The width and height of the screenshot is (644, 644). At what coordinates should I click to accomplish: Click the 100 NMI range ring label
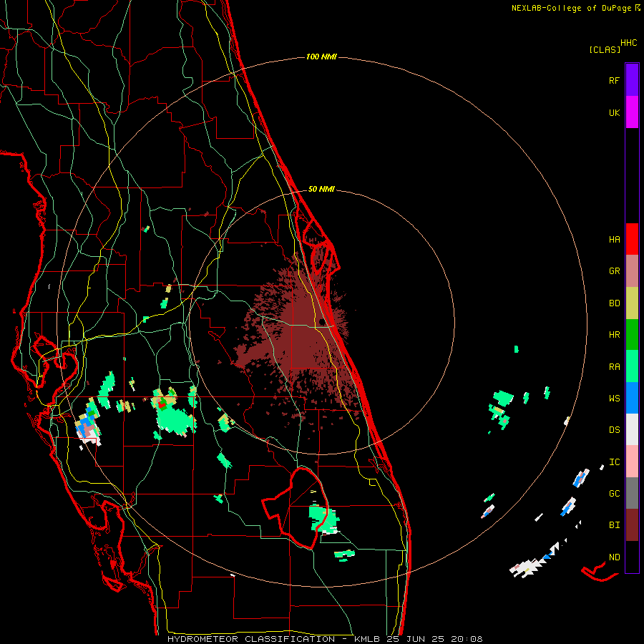321,57
